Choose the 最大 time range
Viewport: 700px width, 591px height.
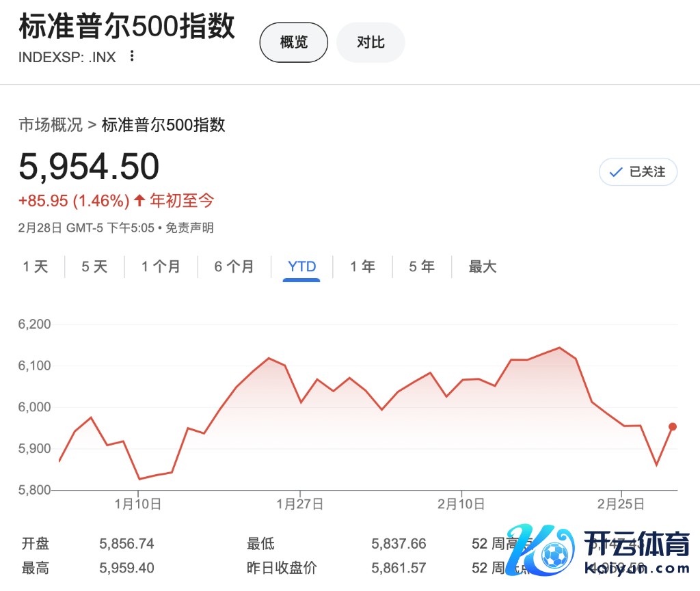(482, 266)
